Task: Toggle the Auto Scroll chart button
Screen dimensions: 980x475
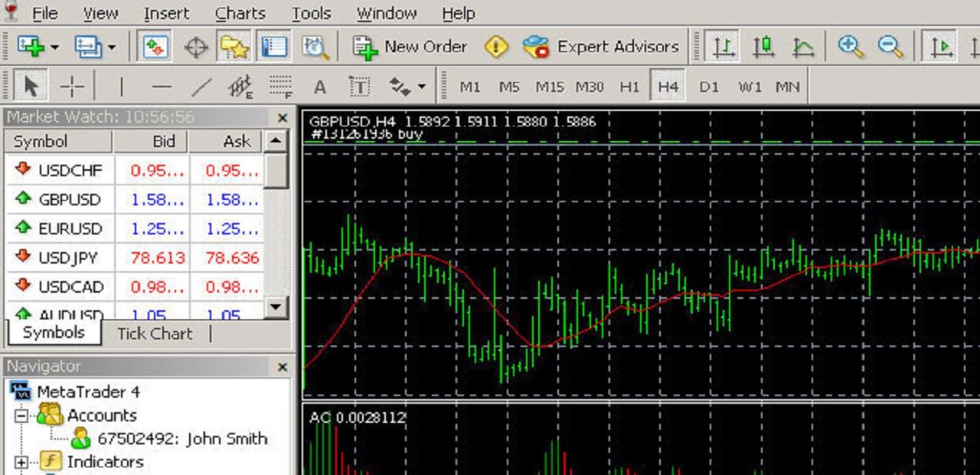Action: click(x=939, y=47)
